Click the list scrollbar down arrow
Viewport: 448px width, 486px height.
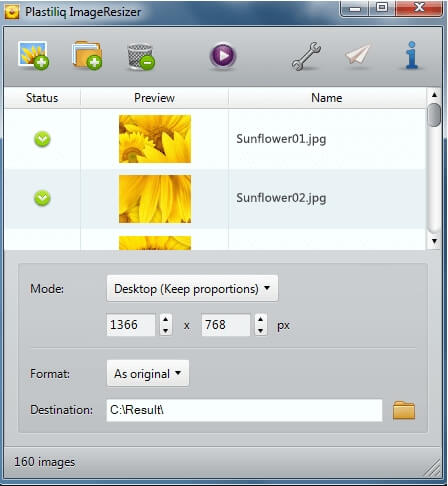pos(434,241)
